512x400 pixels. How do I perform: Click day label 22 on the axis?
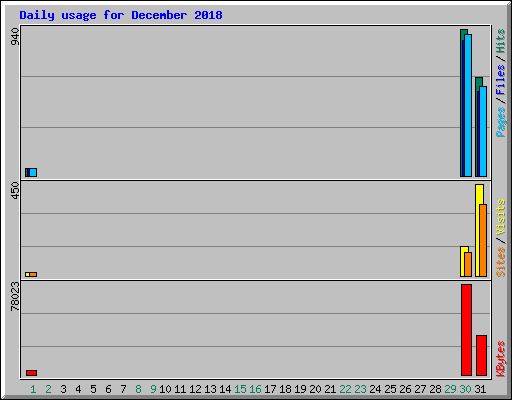pos(345,389)
